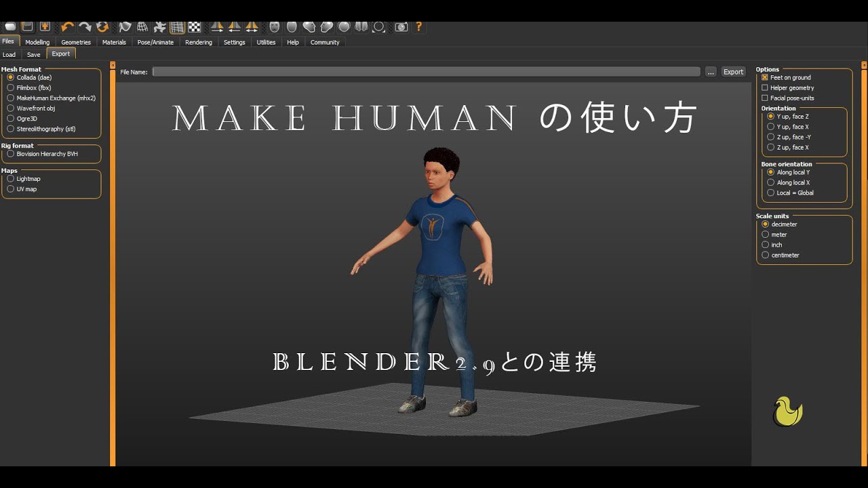Select Along local X bone orientation
The height and width of the screenshot is (488, 868).
click(x=789, y=182)
